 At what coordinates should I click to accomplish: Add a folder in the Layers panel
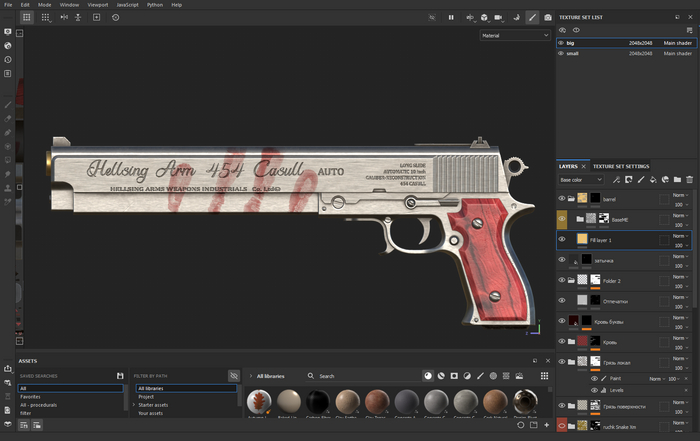(x=676, y=180)
